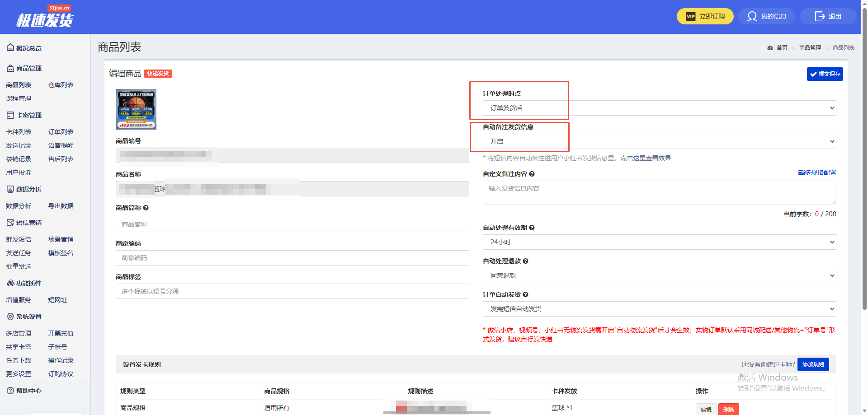Open 仓库列表 in the sidebar menu
868x415 pixels.
click(61, 85)
